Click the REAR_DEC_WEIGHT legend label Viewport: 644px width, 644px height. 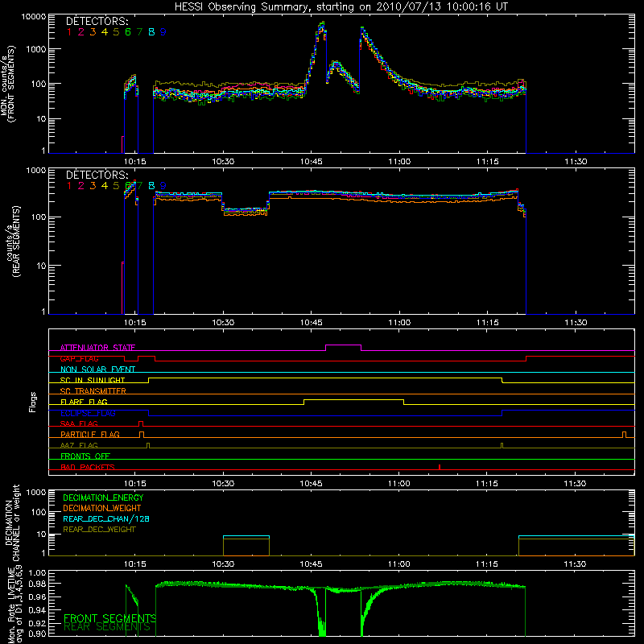point(99,530)
